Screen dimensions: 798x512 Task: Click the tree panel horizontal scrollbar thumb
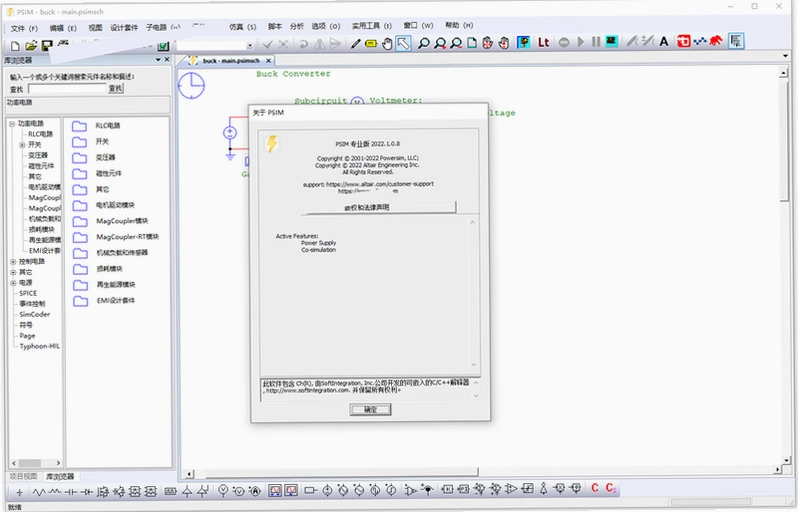click(x=30, y=463)
